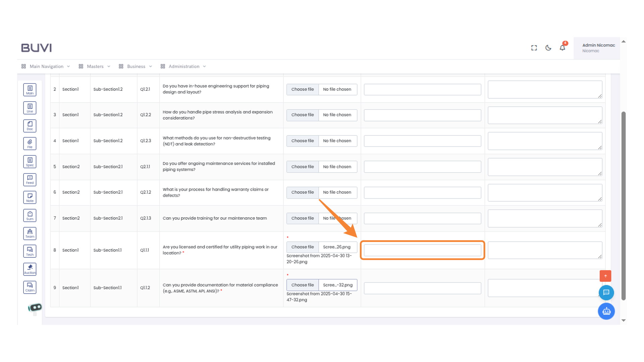Toggle fullscreen mode icon
The image size is (644, 362).
[534, 48]
